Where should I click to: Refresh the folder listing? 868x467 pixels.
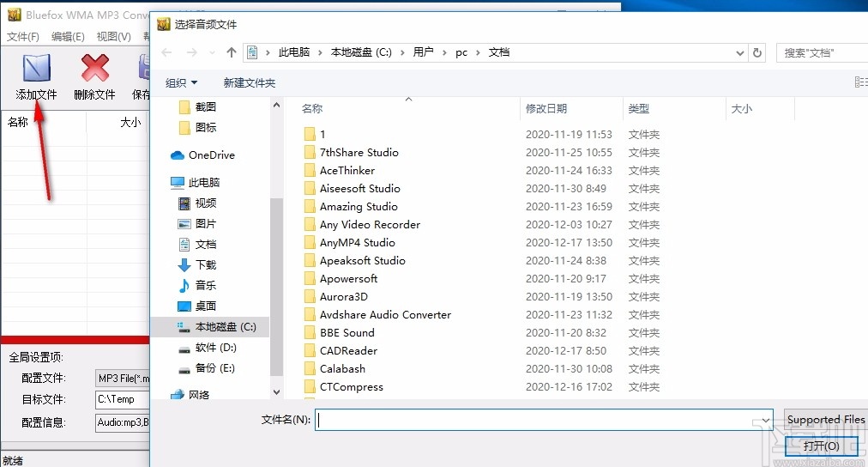click(757, 52)
